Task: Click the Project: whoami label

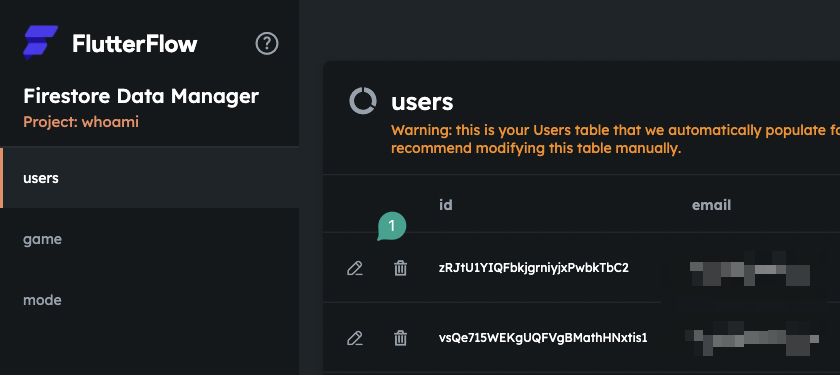Action: [x=81, y=122]
